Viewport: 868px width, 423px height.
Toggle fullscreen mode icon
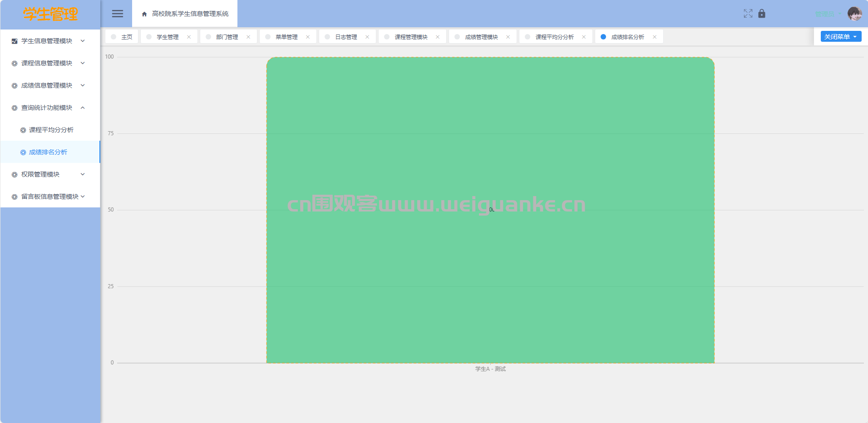[x=748, y=14]
